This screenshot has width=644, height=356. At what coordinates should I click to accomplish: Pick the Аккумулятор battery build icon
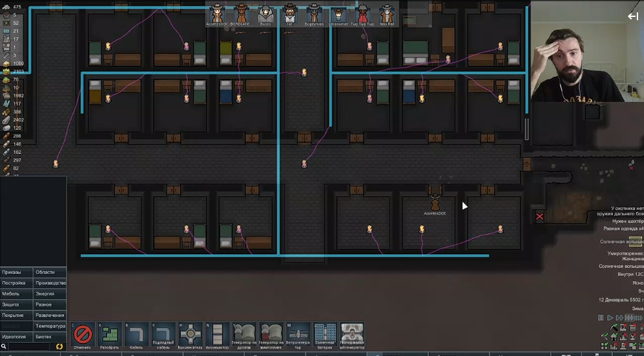pos(217,334)
